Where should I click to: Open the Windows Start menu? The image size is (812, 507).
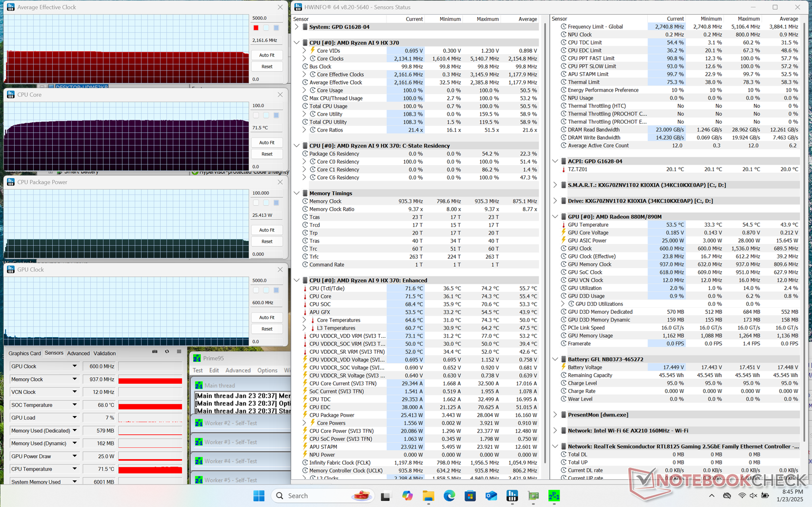click(x=259, y=496)
